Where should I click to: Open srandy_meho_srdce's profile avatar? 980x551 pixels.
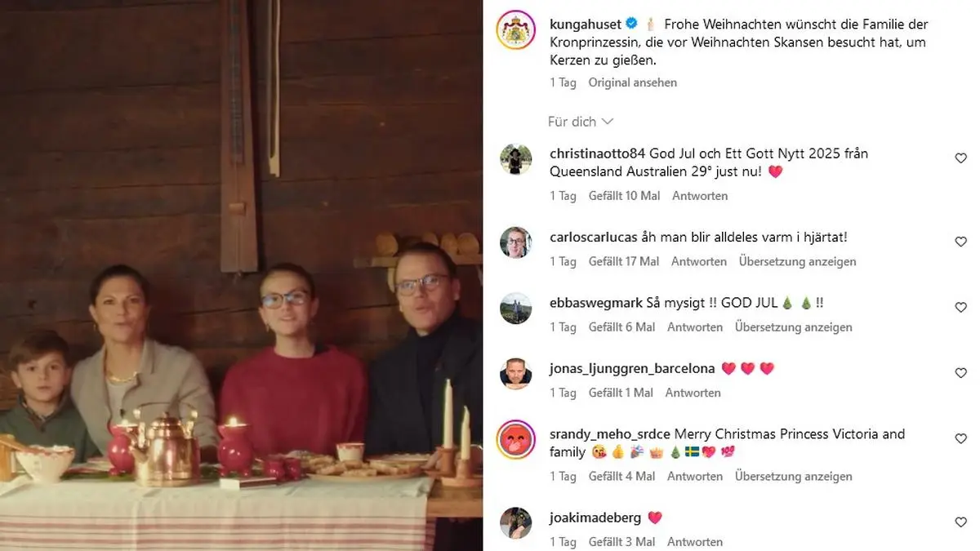pos(516,440)
